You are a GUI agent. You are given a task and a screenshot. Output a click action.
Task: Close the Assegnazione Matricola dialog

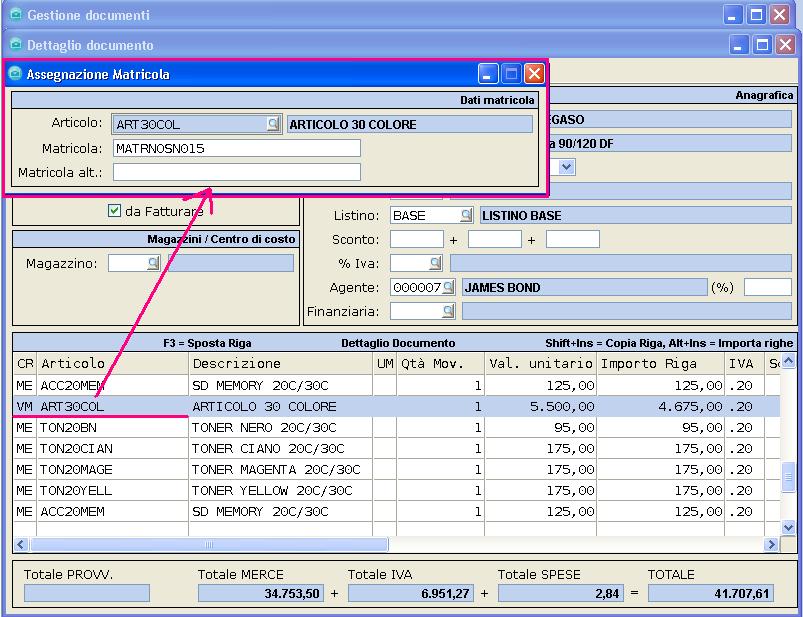pos(534,74)
